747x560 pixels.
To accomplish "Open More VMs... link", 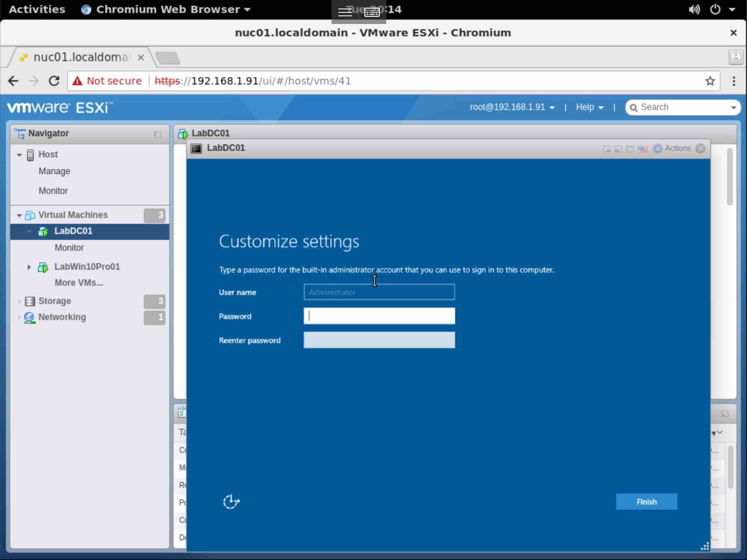I will 79,283.
